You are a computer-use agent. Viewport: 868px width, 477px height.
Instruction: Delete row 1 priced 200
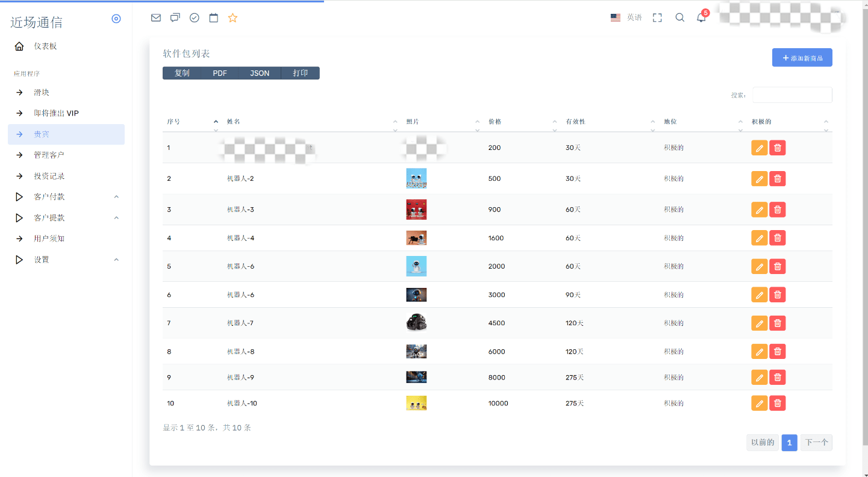[x=778, y=148]
